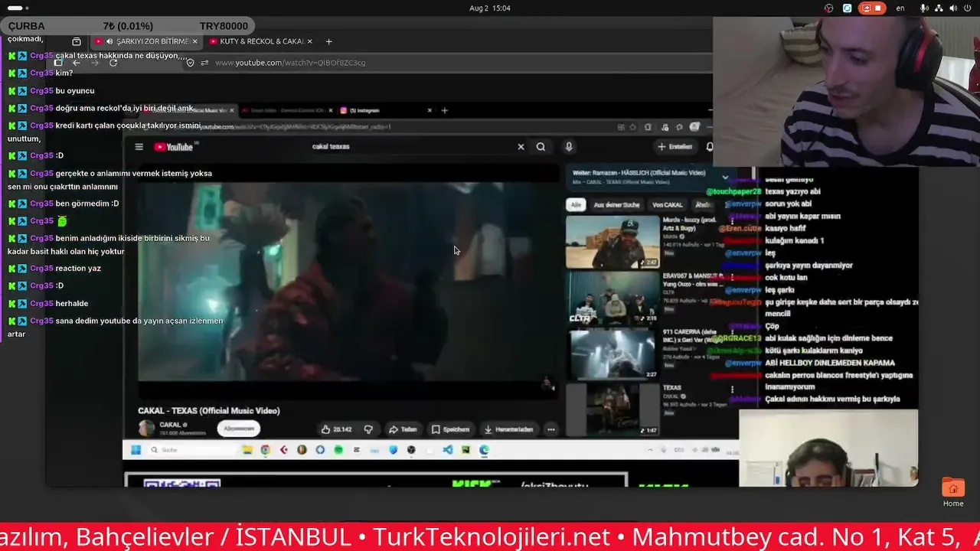
Task: Open the network icon in the top bar
Action: pyautogui.click(x=938, y=8)
